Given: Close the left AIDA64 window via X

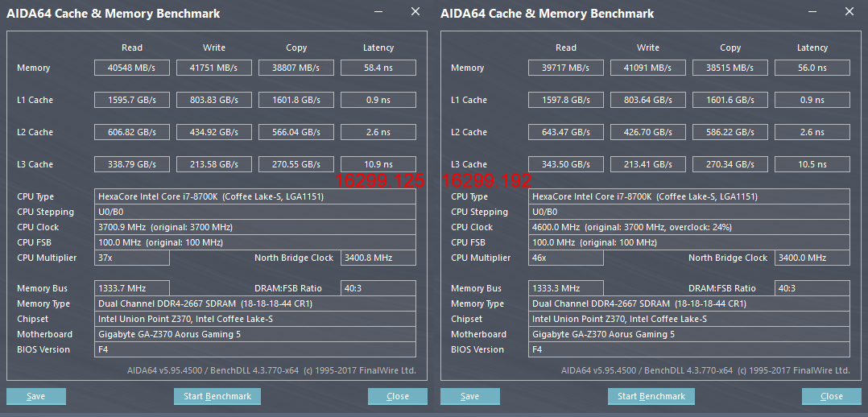Looking at the screenshot, I should 415,11.
